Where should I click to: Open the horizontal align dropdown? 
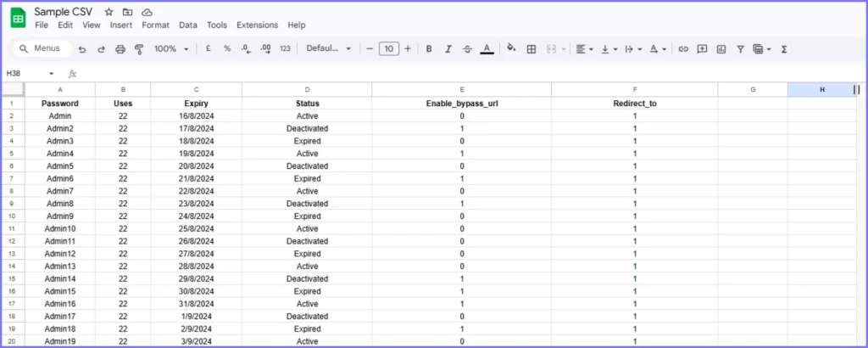[x=584, y=49]
